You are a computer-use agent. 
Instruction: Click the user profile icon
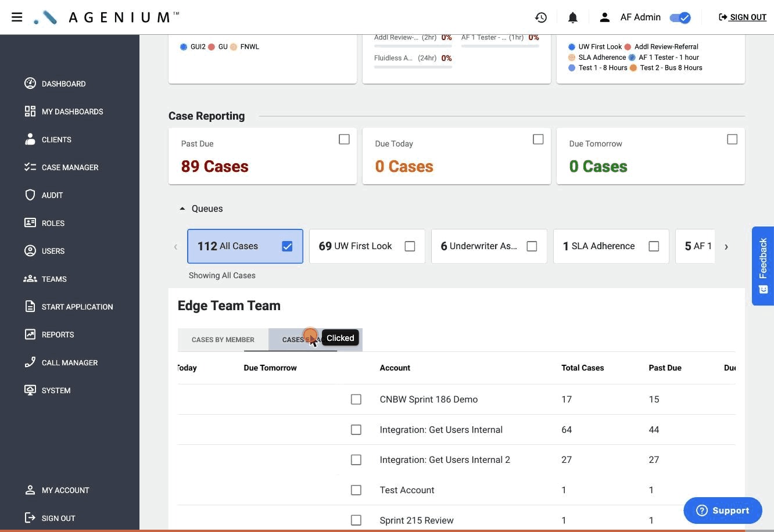tap(605, 17)
